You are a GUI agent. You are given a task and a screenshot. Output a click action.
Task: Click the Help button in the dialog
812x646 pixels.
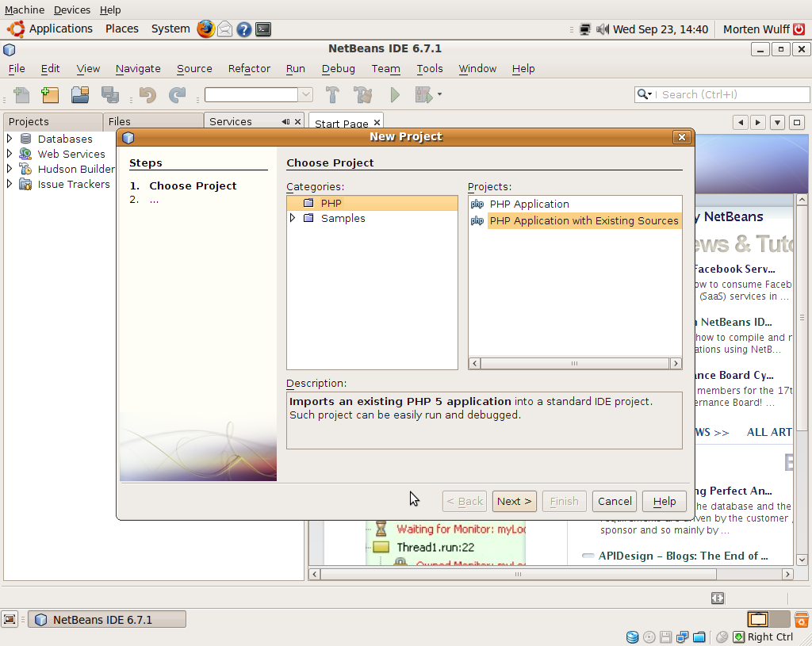point(665,501)
